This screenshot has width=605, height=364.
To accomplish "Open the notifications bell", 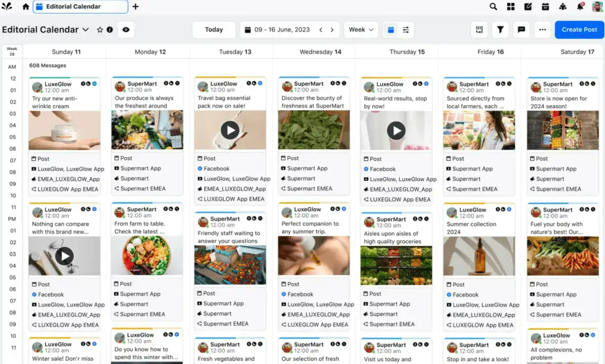I will pos(581,6).
